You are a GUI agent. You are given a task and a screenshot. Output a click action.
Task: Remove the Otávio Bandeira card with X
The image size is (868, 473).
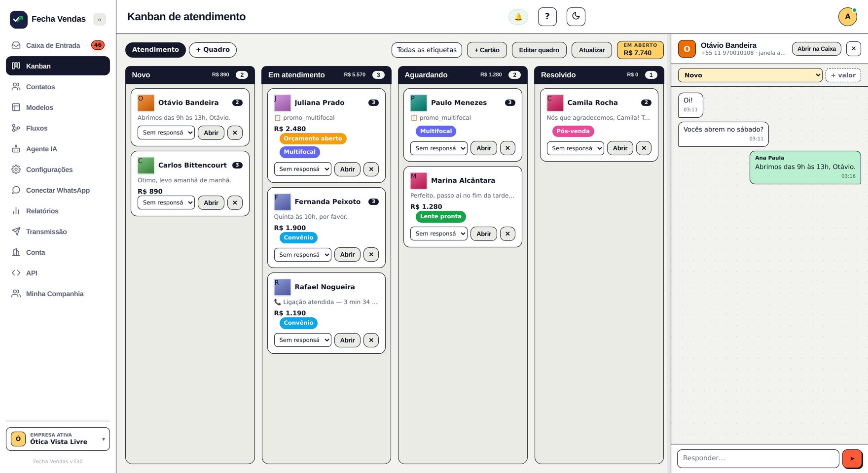point(235,133)
